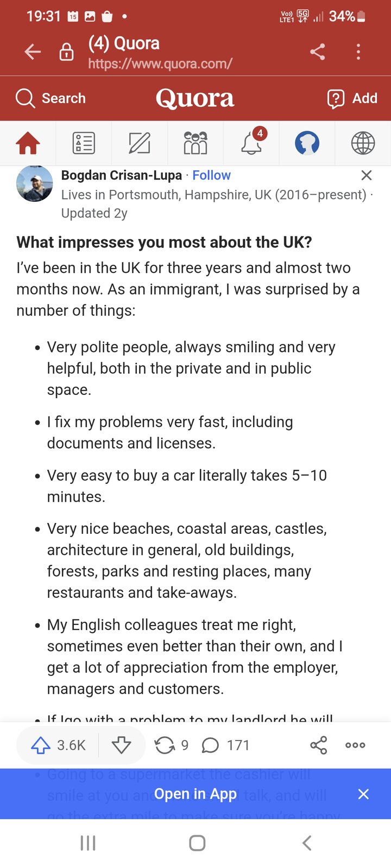The image size is (391, 868).
Task: Downvote this answer
Action: click(121, 745)
